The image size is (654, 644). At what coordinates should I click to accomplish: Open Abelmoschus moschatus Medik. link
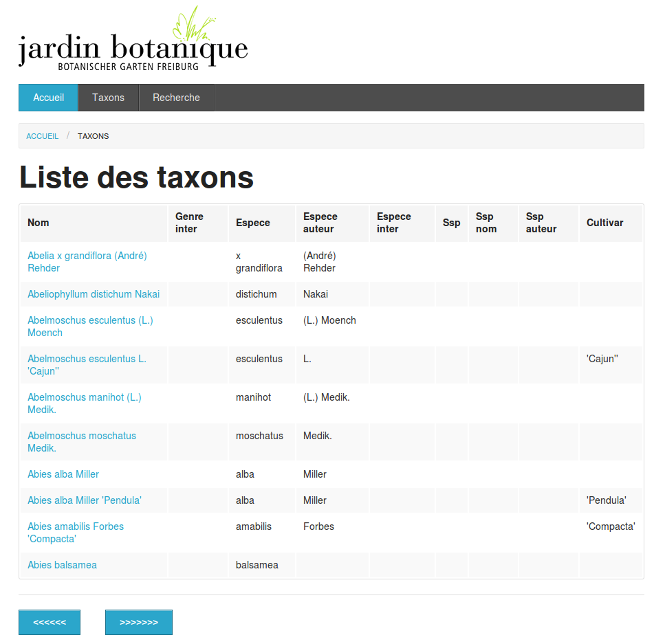pos(82,442)
